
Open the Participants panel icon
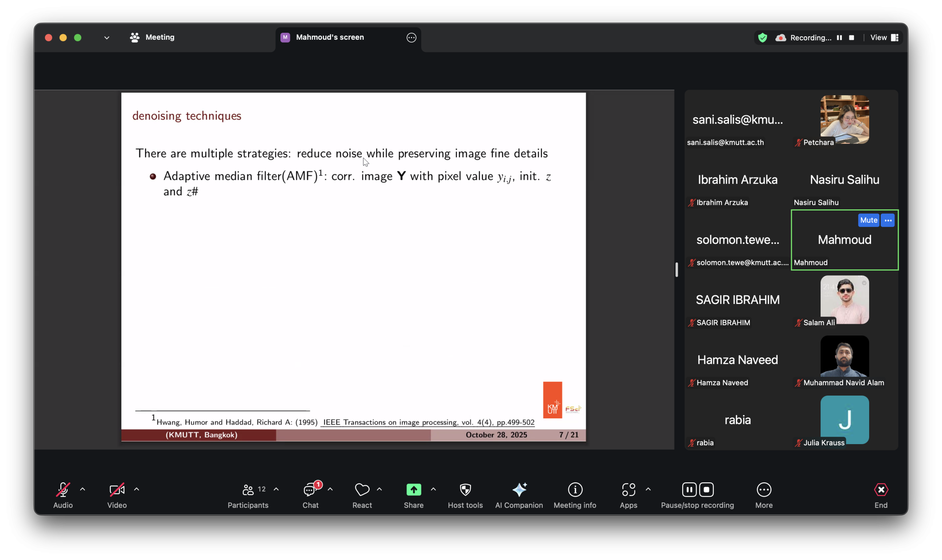point(248,490)
